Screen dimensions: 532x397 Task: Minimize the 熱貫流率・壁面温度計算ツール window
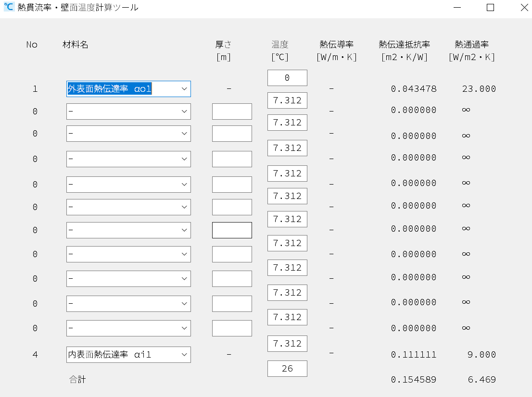click(457, 7)
